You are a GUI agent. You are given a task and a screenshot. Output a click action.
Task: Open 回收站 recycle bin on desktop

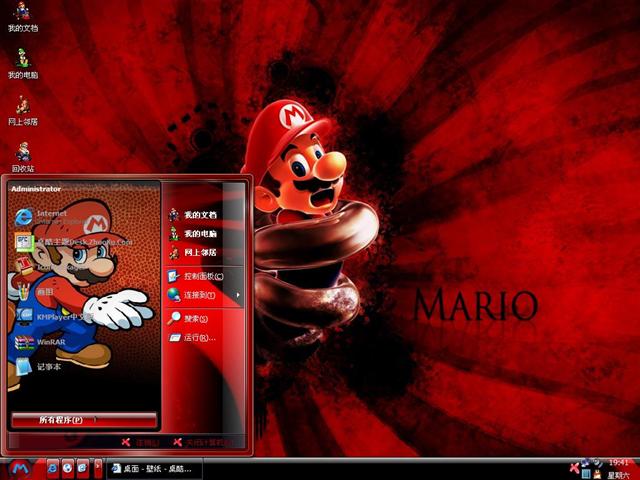23,157
